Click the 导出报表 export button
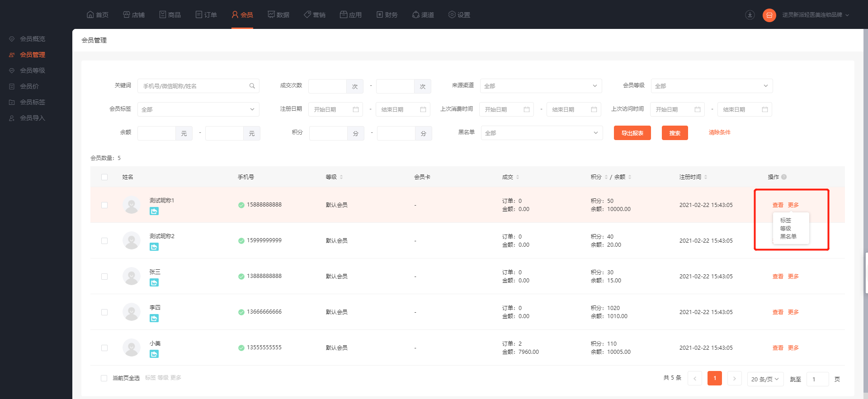The height and width of the screenshot is (399, 868). click(x=632, y=133)
